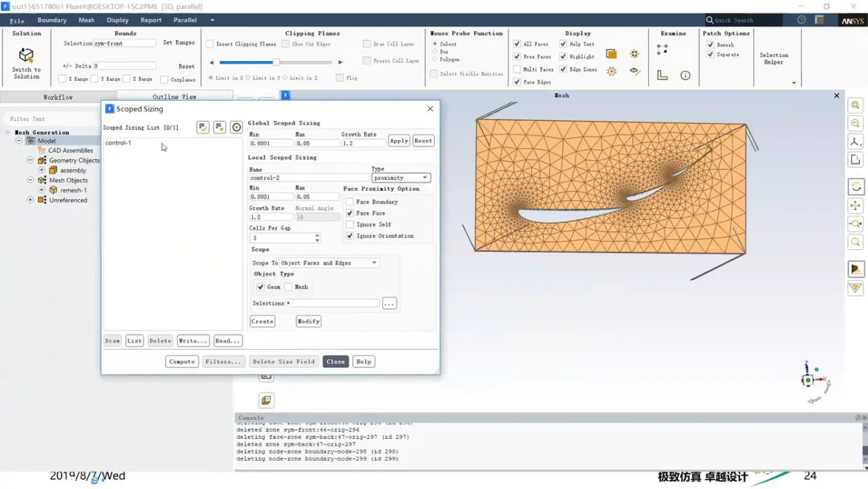Select the pan four-arrow icon on right toolbar
The height and width of the screenshot is (489, 868).
coord(856,206)
